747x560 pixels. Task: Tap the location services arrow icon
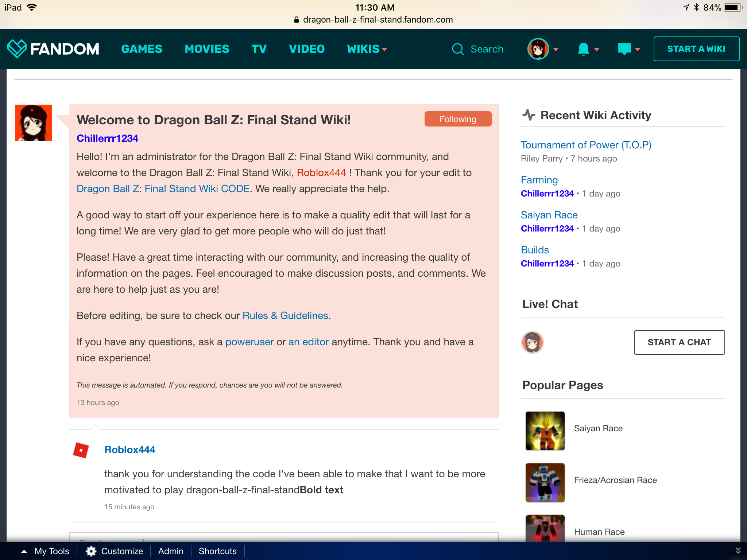685,7
